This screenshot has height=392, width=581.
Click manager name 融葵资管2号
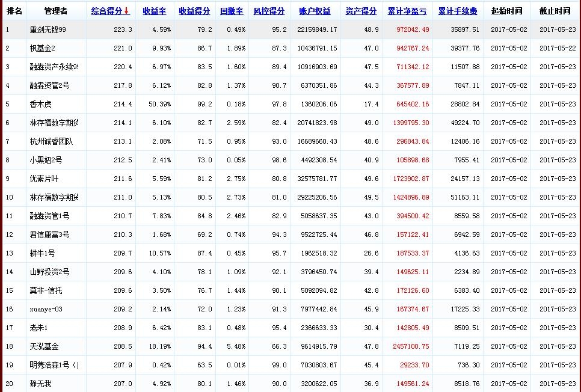[x=49, y=85]
